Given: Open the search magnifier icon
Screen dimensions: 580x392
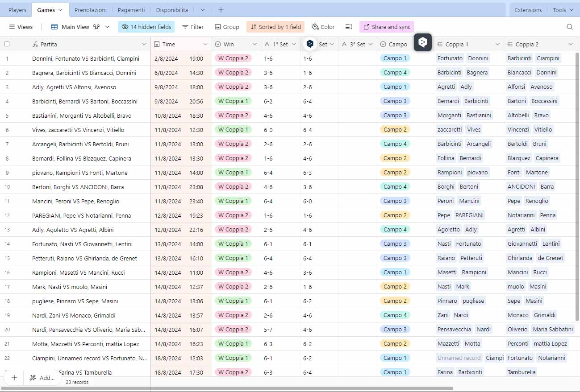Looking at the screenshot, I should point(570,27).
